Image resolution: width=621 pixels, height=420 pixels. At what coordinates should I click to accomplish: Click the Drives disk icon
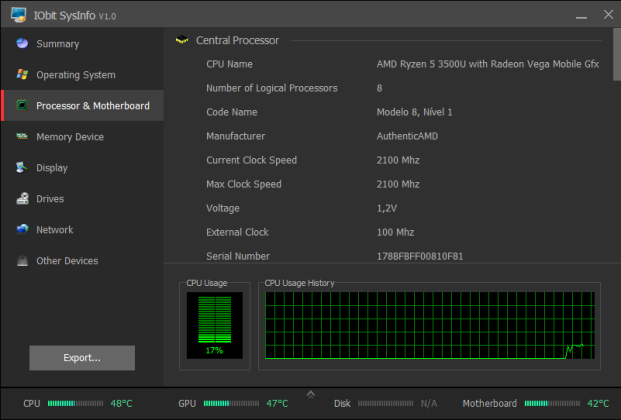[22, 199]
